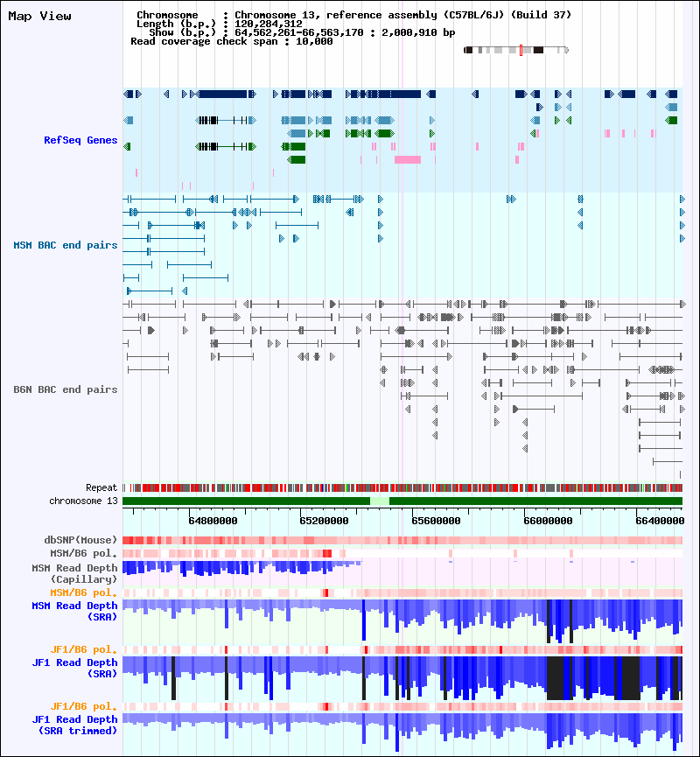Click ruler position 65200000
This screenshot has width=700, height=757.
[324, 521]
